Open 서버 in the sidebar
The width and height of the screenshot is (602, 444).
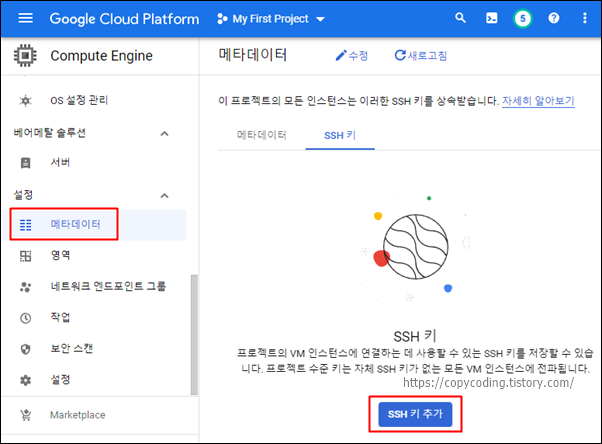pos(60,162)
